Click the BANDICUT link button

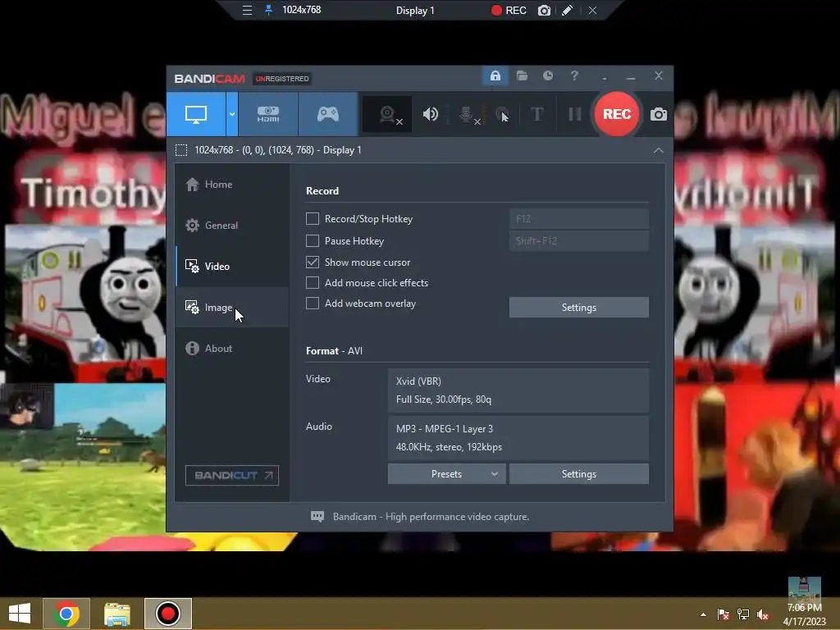(x=232, y=475)
